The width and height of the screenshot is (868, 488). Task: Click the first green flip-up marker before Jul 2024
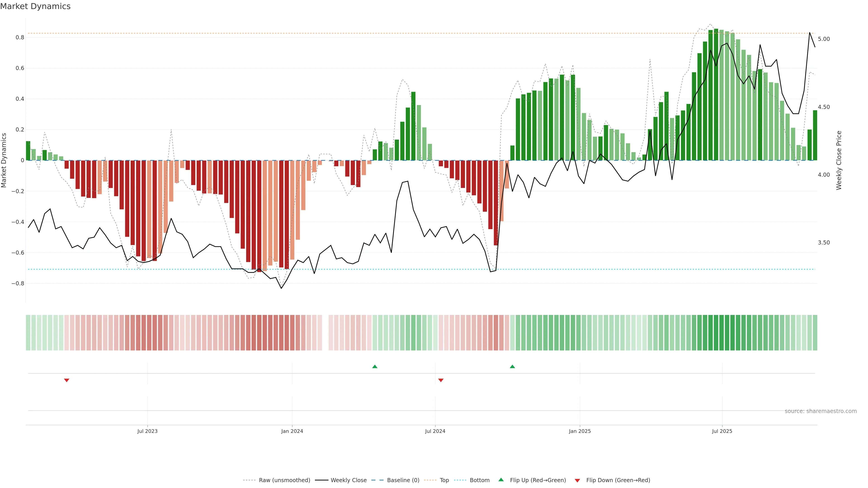(x=375, y=366)
